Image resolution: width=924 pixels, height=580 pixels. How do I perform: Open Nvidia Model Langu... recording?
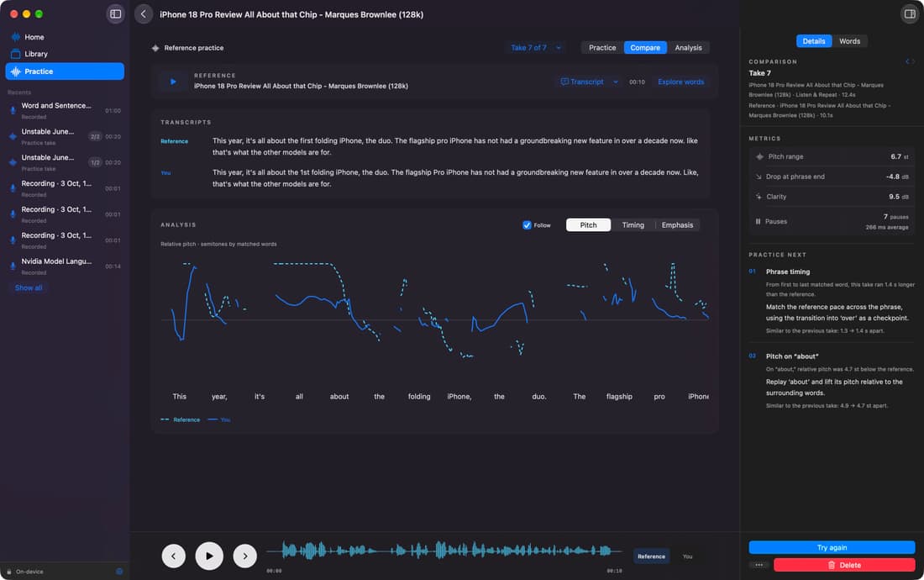click(x=65, y=266)
